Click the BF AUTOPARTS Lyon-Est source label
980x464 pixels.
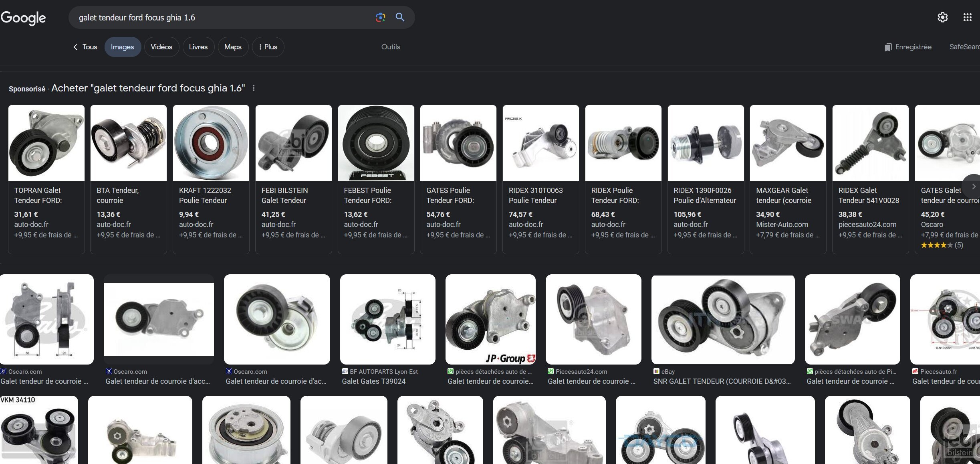click(x=384, y=371)
